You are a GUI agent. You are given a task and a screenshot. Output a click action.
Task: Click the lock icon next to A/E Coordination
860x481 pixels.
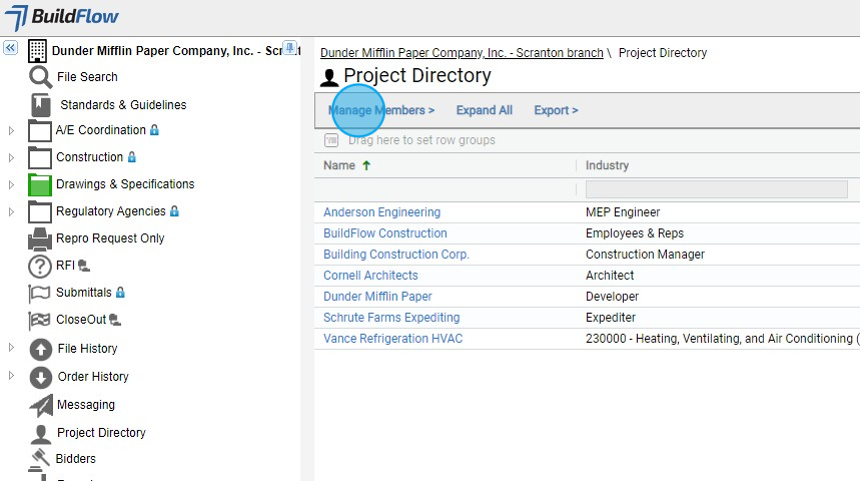(154, 130)
